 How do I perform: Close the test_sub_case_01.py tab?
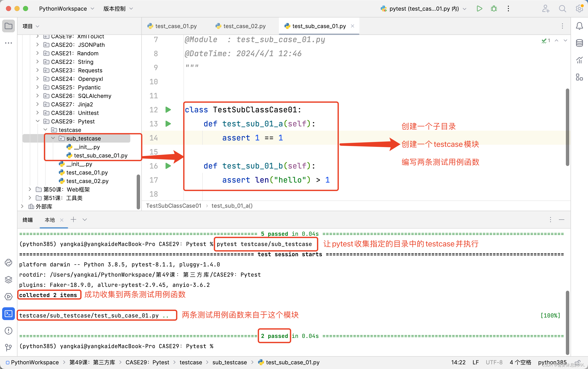pyautogui.click(x=353, y=26)
